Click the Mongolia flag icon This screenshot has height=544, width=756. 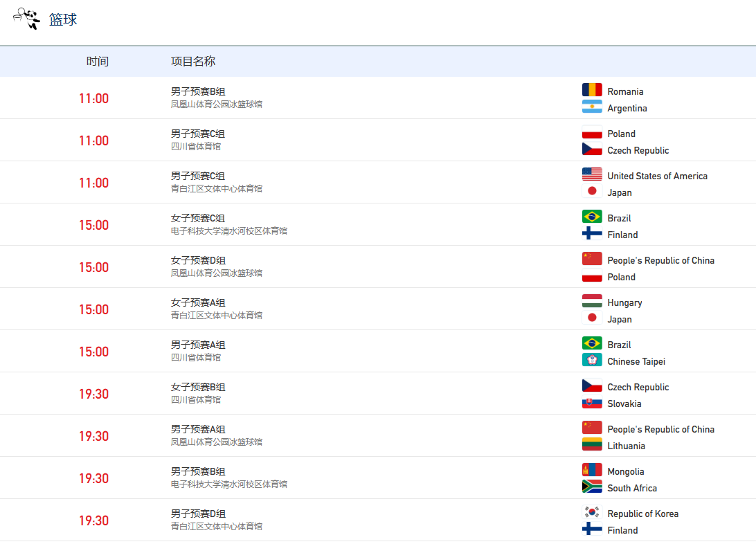coord(592,471)
